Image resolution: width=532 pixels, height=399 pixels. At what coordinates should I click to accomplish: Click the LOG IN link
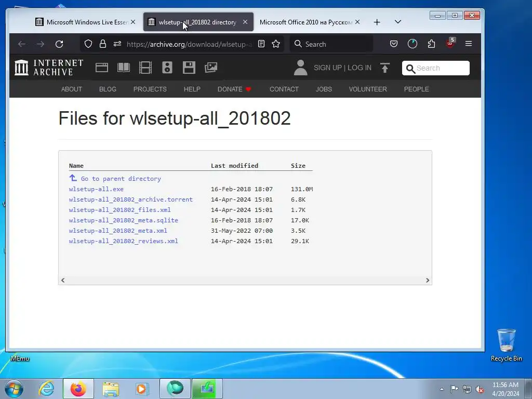click(360, 68)
